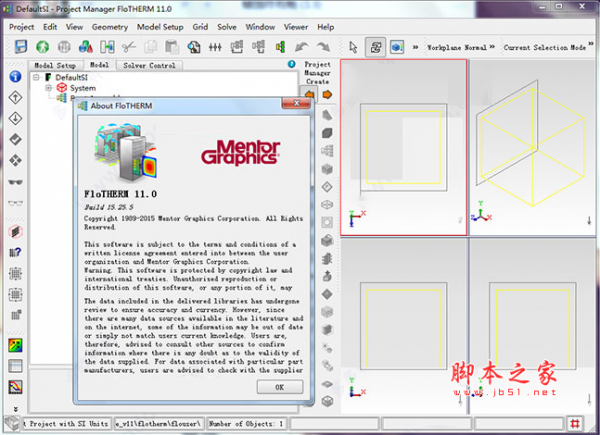Close the About FloTHERM dialog
Screen dimensions: 600x435
(x=296, y=103)
